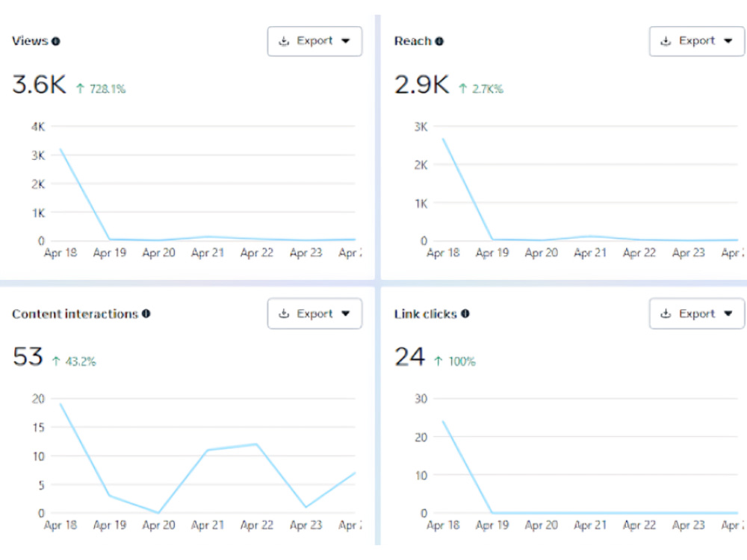Viewport: 747px width, 560px height.
Task: Click the 100% increase indicator
Action: tap(455, 361)
